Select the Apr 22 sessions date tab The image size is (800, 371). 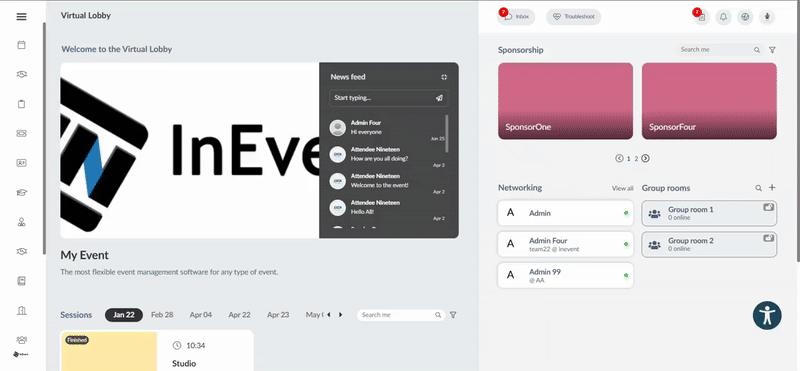[x=239, y=315]
